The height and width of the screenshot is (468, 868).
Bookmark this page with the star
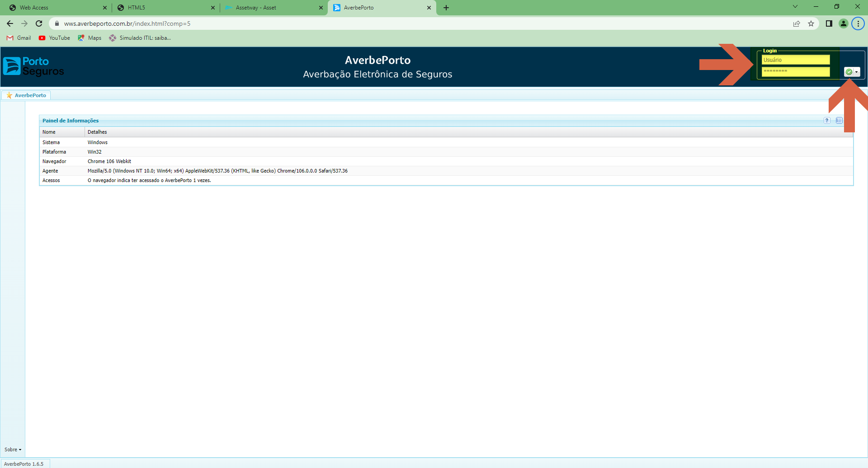click(811, 23)
